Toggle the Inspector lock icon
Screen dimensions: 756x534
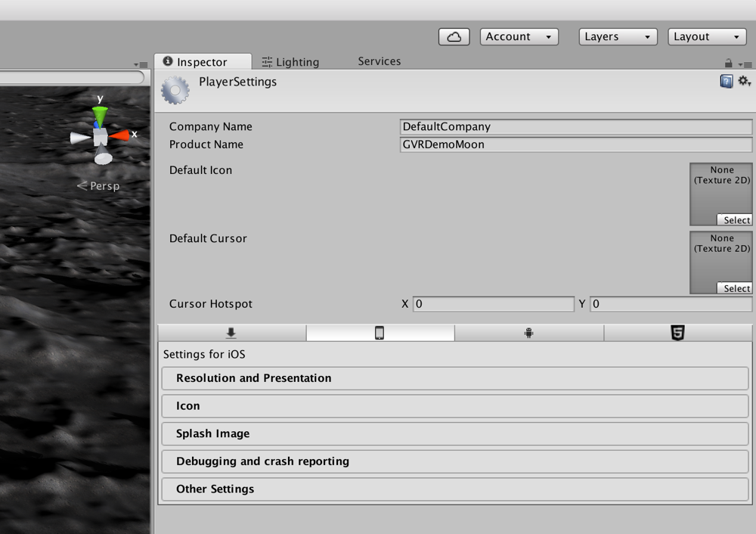point(729,64)
